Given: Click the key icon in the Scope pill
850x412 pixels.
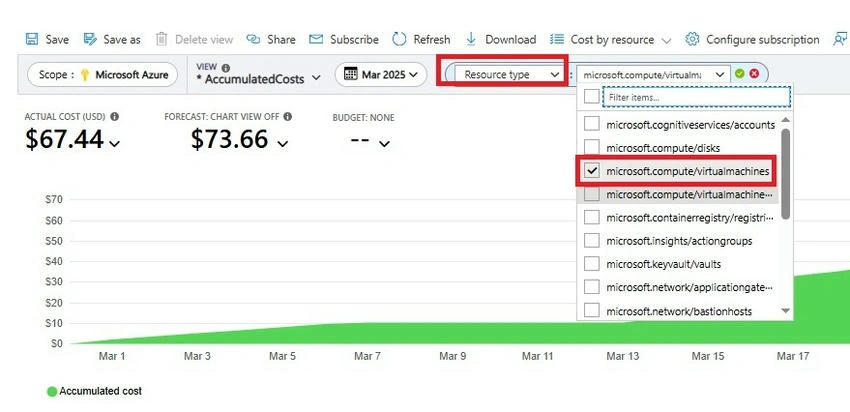Looking at the screenshot, I should [85, 75].
